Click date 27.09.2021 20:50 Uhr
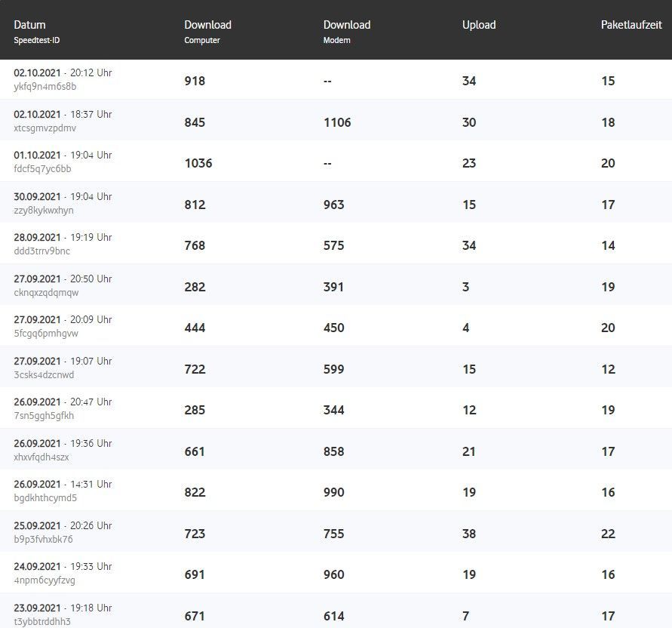Viewport: 672px width, 628px height. click(x=63, y=279)
